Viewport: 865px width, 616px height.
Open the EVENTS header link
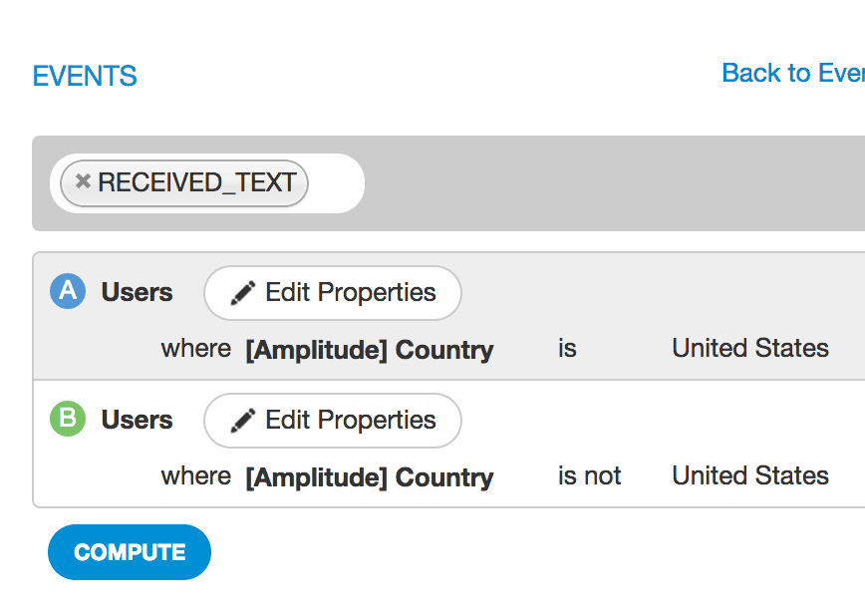click(x=85, y=77)
